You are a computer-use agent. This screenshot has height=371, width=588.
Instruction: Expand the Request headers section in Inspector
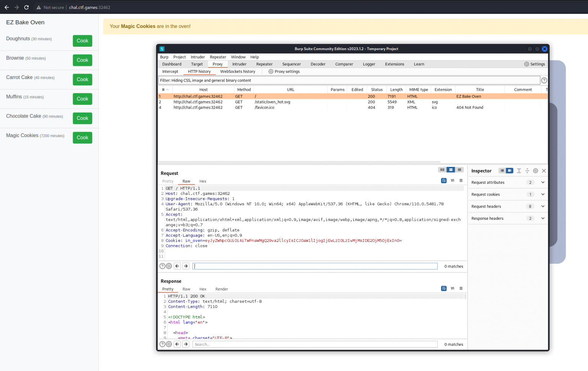coord(542,206)
